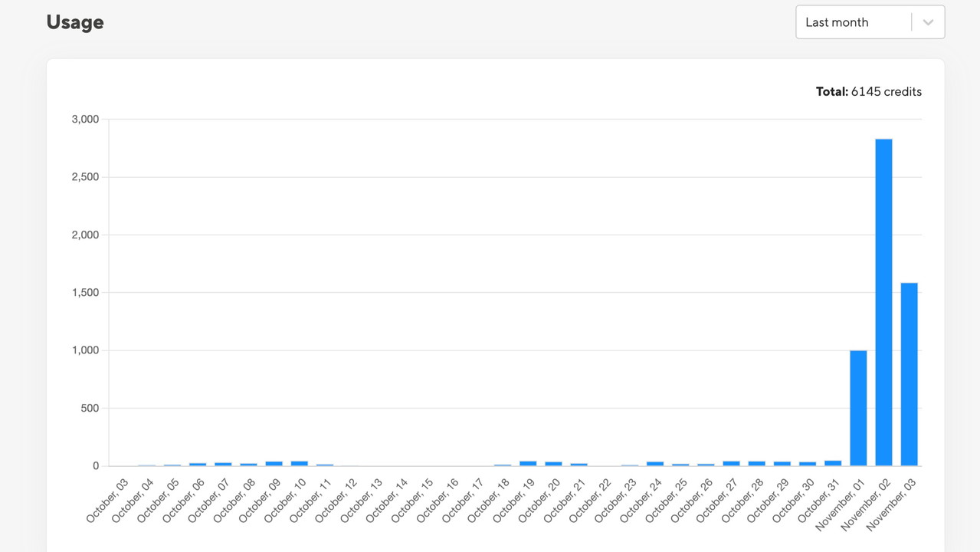The height and width of the screenshot is (552, 980).
Task: Click the chevron arrow in the period selector
Action: (x=928, y=22)
